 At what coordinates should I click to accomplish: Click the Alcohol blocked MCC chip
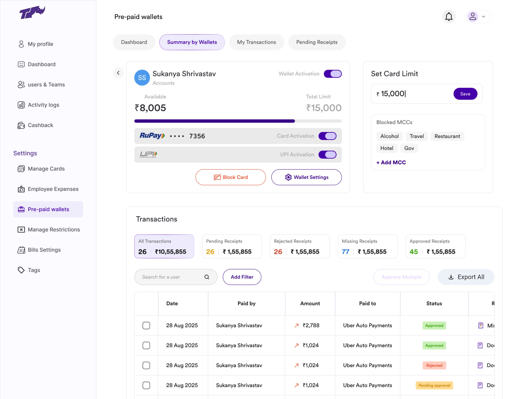click(389, 136)
